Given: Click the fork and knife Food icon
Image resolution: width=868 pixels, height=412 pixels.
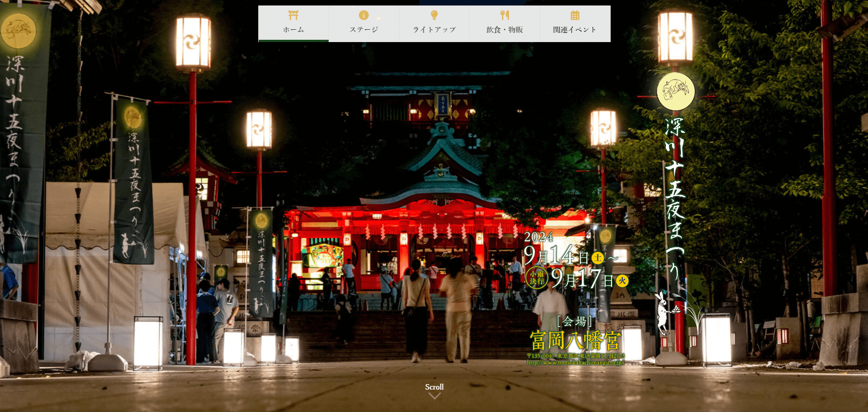Looking at the screenshot, I should (505, 16).
